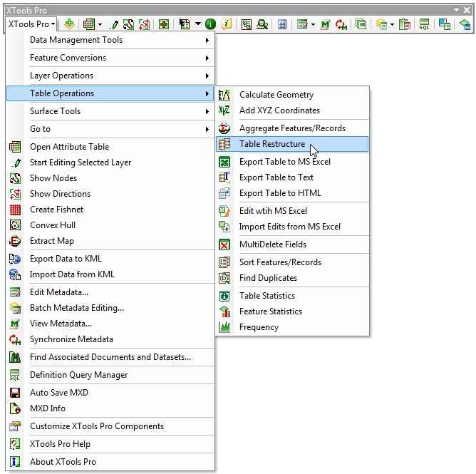
Task: Open Feature Statistics
Action: (x=292, y=311)
